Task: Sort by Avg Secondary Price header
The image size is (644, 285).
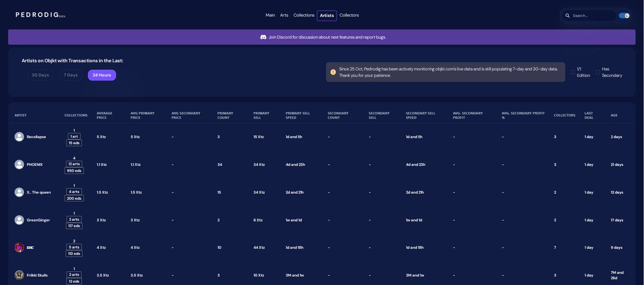Action: coord(186,115)
